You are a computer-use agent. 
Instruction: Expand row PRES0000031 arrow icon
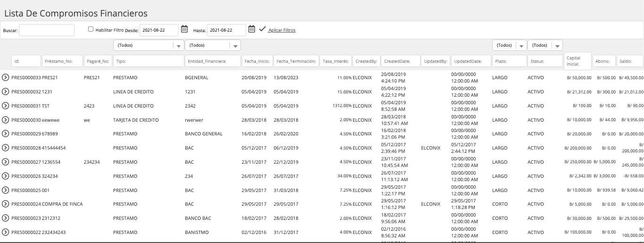click(x=6, y=106)
